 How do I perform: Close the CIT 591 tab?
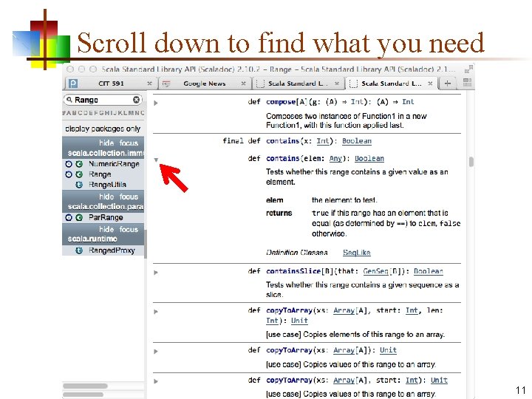tap(149, 83)
